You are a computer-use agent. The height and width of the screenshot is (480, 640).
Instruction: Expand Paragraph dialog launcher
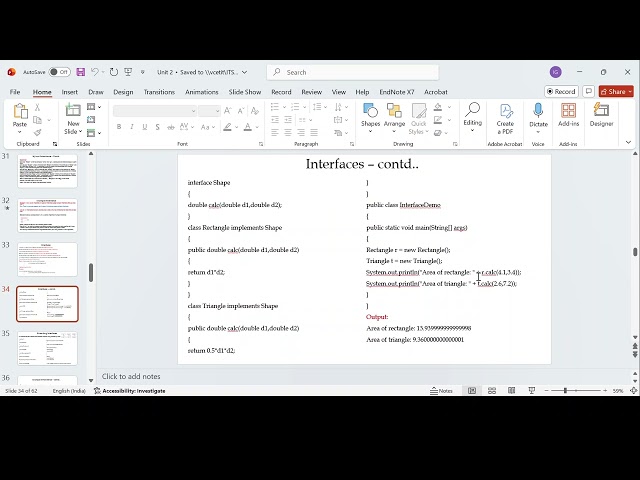click(x=352, y=144)
